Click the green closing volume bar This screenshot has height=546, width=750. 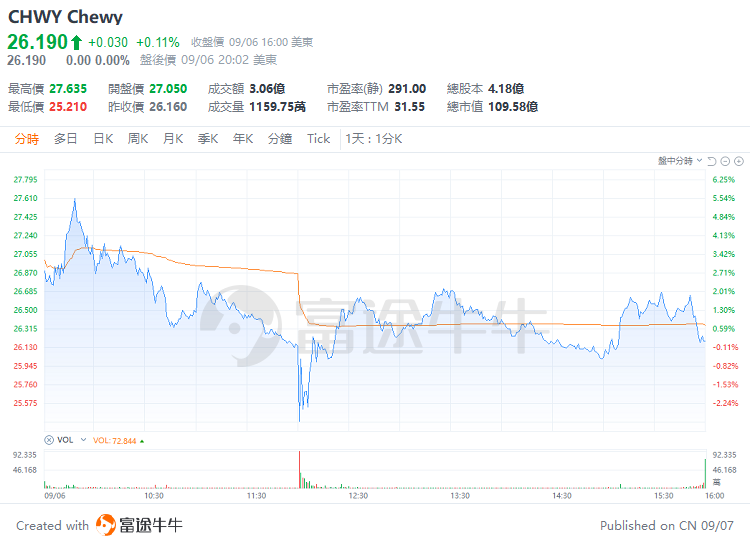[x=705, y=473]
